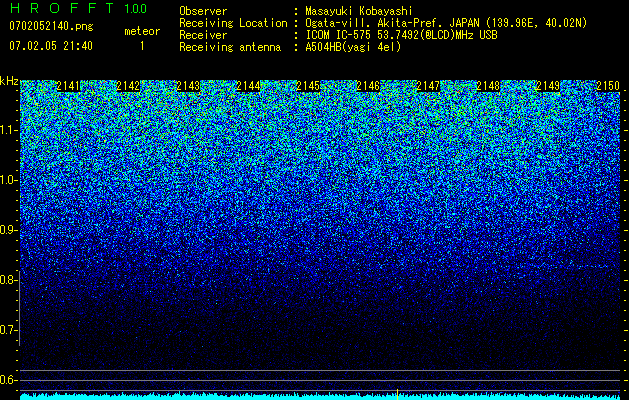
Task: Click the 2144 time marker
Action: point(248,86)
